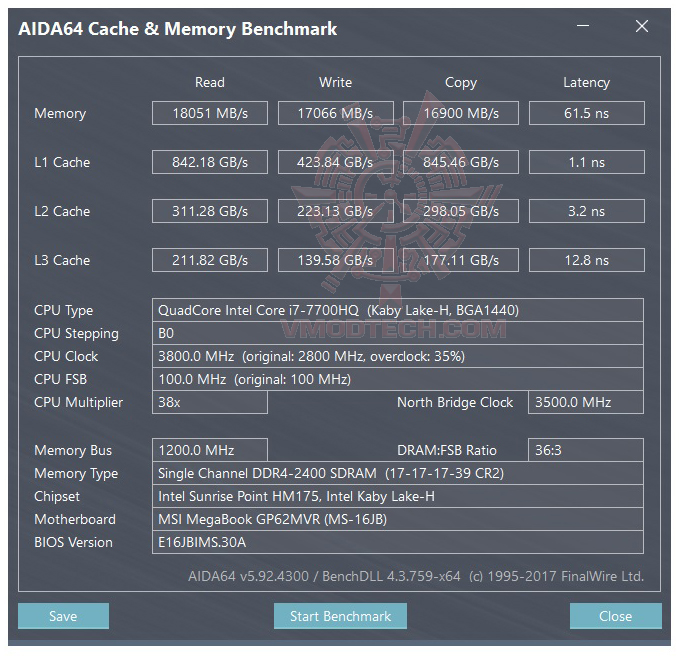Click the window title AIDA64 Cache & Memory Benchmark

pyautogui.click(x=178, y=29)
